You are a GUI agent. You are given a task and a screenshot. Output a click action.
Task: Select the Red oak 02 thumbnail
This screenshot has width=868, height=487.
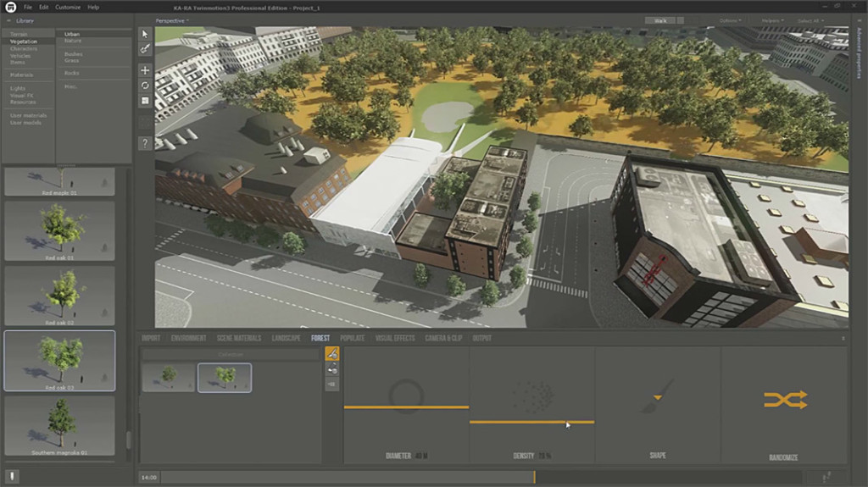pos(60,296)
